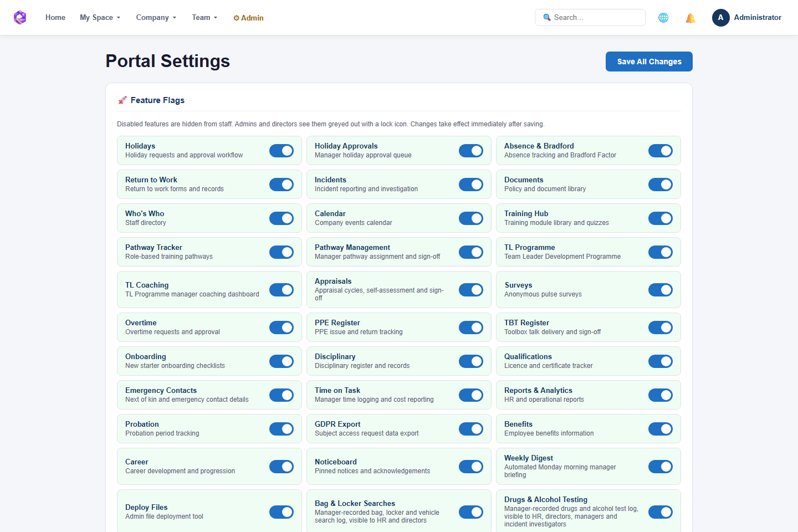Toggle the Pathway Management switch

pyautogui.click(x=471, y=252)
